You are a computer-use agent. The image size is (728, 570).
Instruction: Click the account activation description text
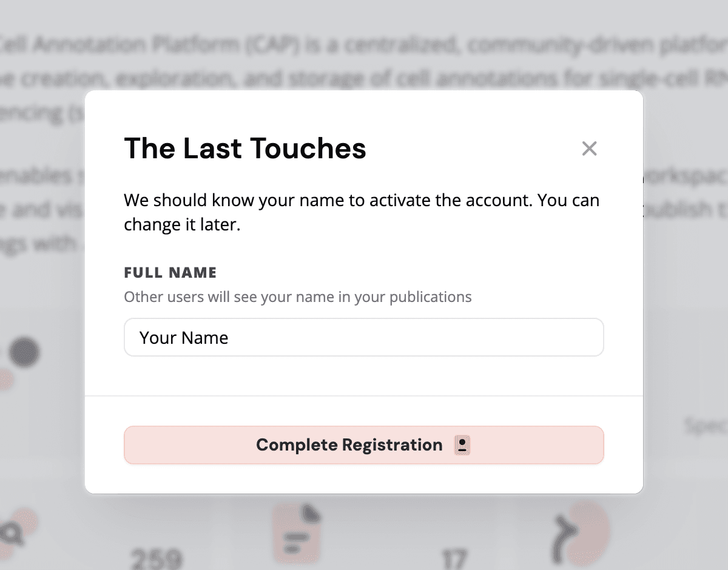tap(362, 212)
